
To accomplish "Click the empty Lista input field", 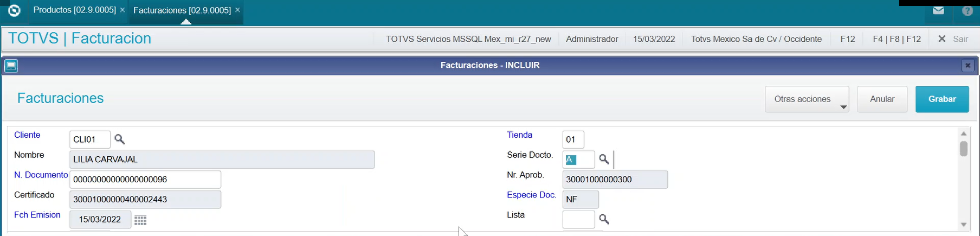I will pyautogui.click(x=578, y=219).
